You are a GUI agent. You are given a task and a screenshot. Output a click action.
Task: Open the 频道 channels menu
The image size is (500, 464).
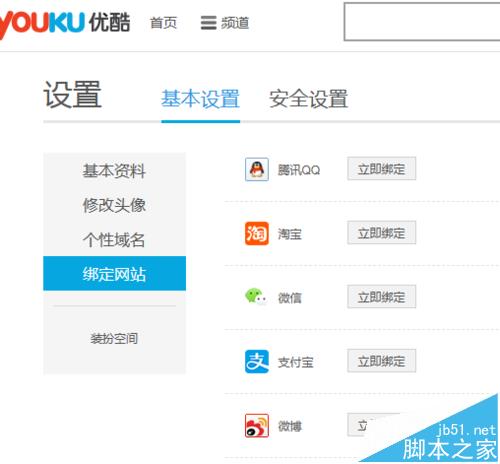(x=225, y=23)
